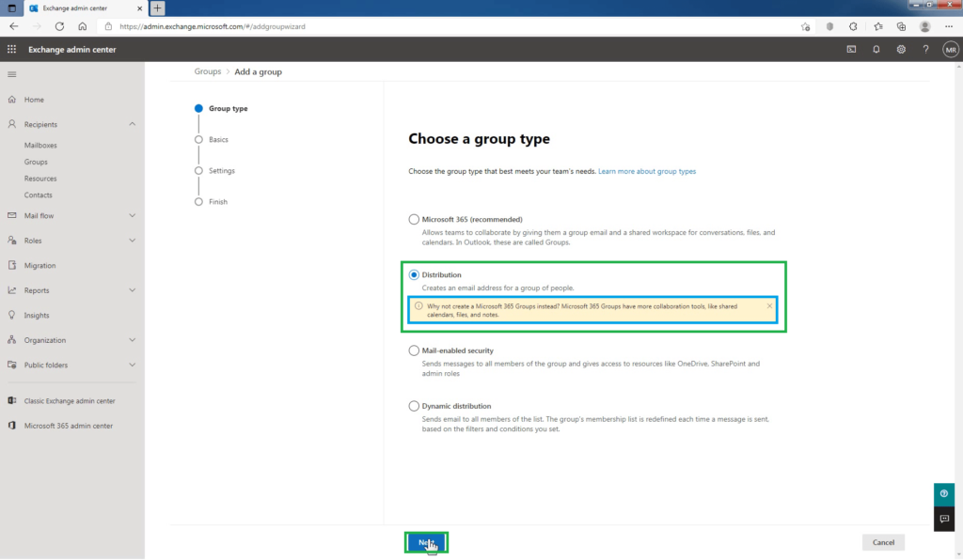Click the Next button

(x=426, y=542)
